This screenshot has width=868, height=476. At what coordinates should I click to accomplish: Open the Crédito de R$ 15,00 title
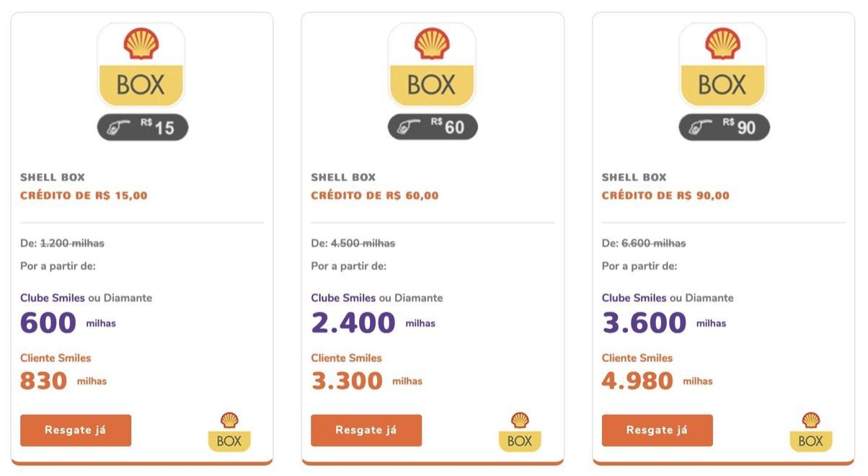pyautogui.click(x=84, y=195)
